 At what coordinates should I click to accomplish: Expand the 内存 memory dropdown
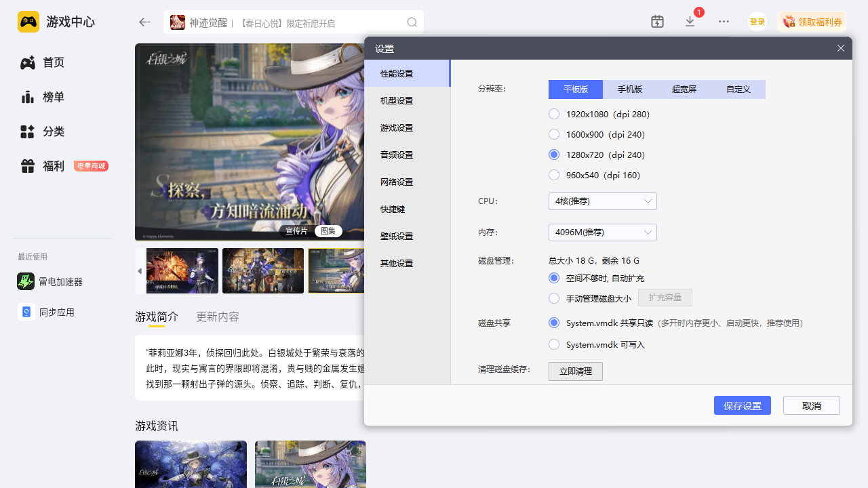coord(602,232)
